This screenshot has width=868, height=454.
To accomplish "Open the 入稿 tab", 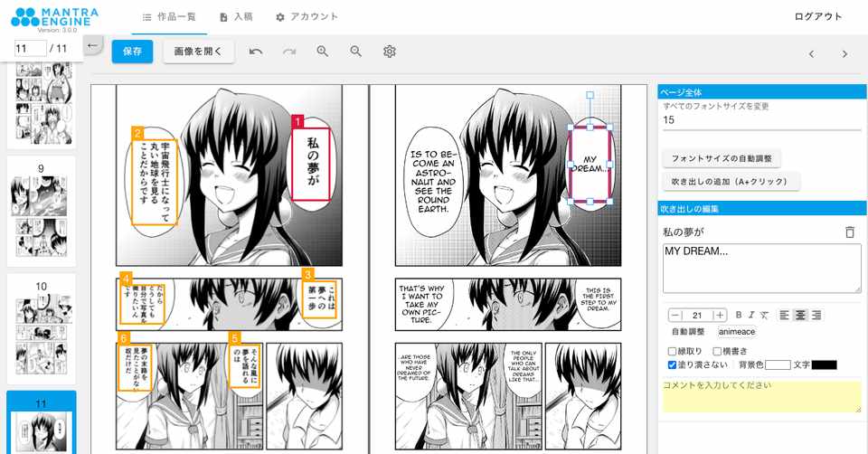I will point(236,17).
